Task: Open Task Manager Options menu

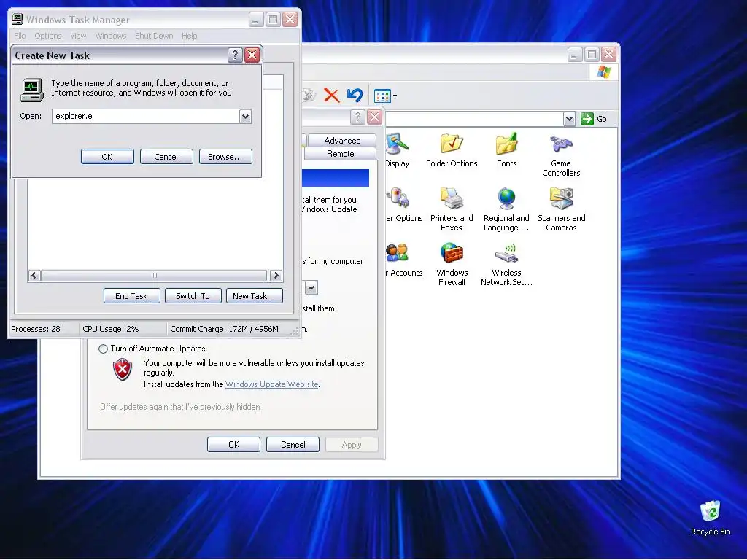Action: click(48, 36)
